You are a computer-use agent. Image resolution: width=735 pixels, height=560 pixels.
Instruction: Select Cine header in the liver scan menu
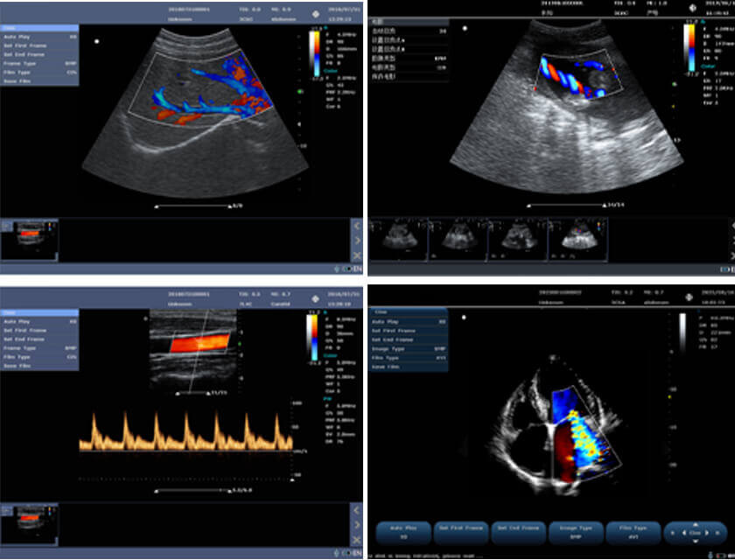(39, 28)
